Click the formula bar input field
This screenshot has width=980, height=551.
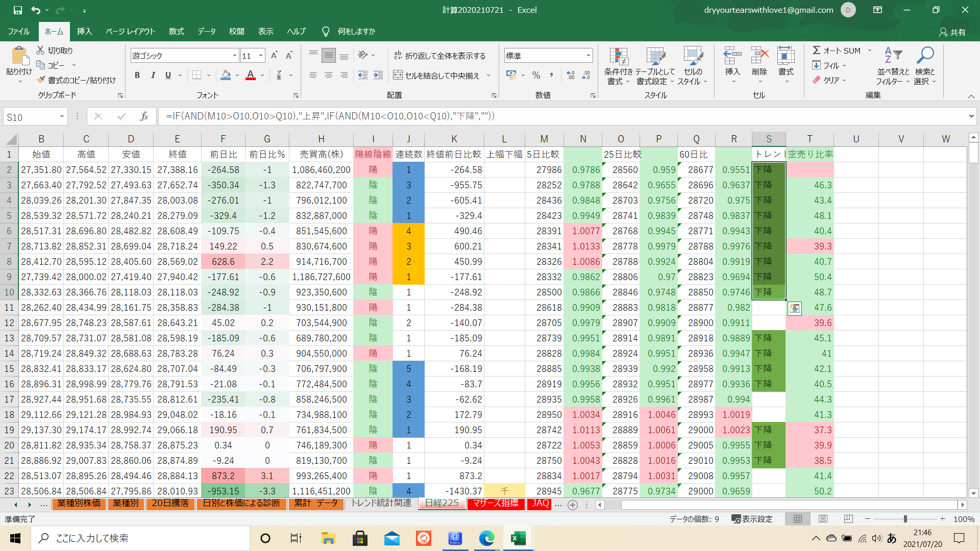click(x=561, y=116)
